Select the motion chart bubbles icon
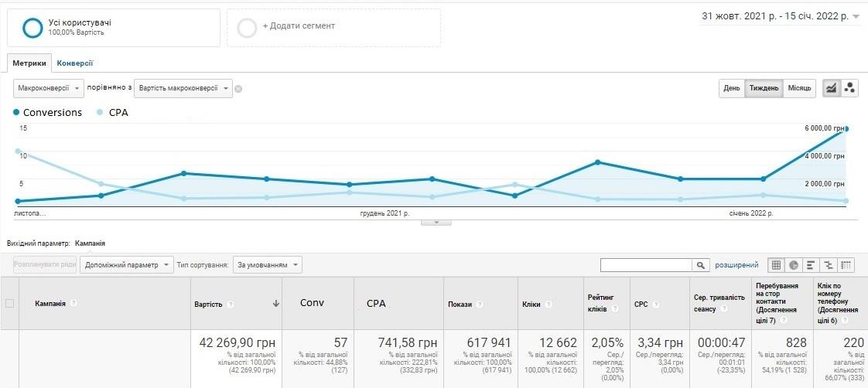The height and width of the screenshot is (388, 868). (849, 88)
